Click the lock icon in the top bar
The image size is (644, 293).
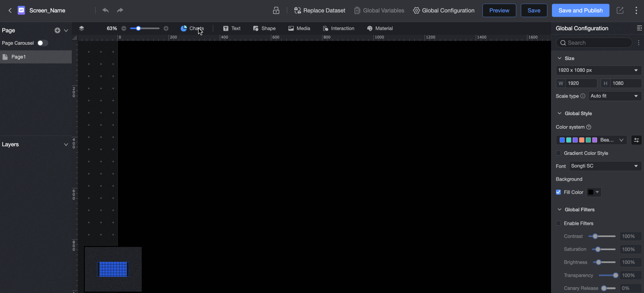click(x=276, y=10)
